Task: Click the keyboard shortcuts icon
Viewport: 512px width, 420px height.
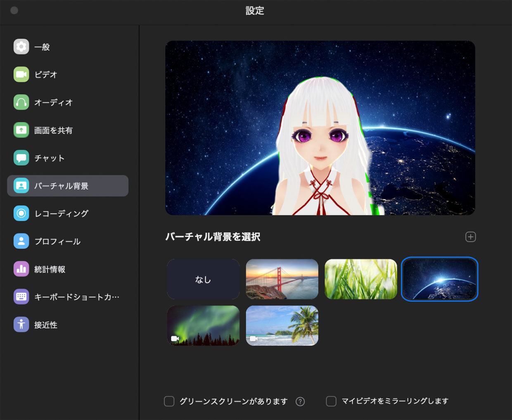Action: click(x=21, y=297)
